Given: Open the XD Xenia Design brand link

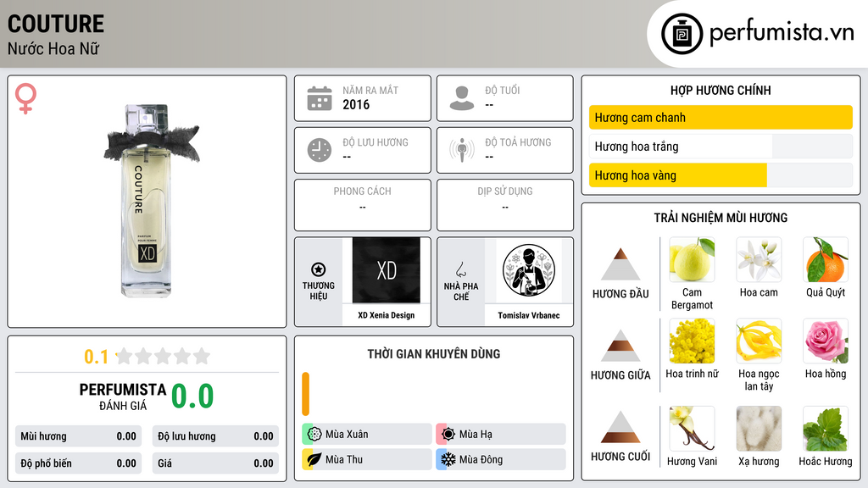Looking at the screenshot, I should pos(387,315).
